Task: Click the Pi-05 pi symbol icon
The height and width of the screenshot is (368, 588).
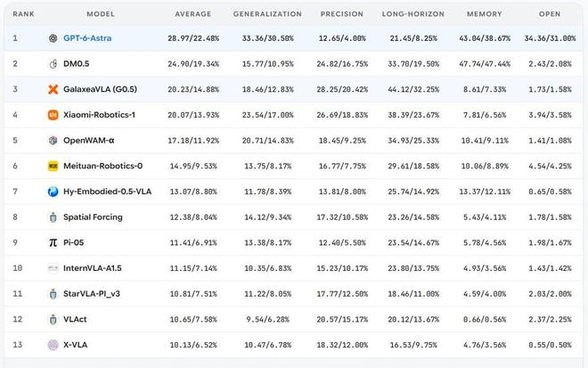Action: point(53,242)
